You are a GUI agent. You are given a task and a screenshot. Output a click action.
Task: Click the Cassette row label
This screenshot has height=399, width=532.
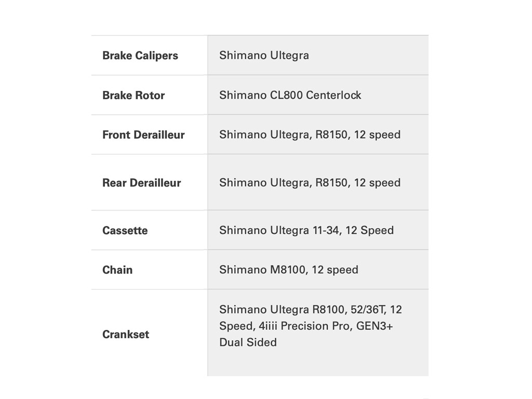[x=125, y=231]
